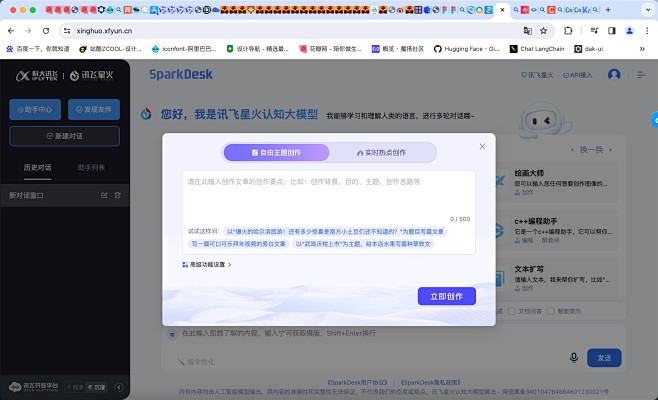Click the 讯飞开放平台 logo at sidebar bottom

pos(34,387)
